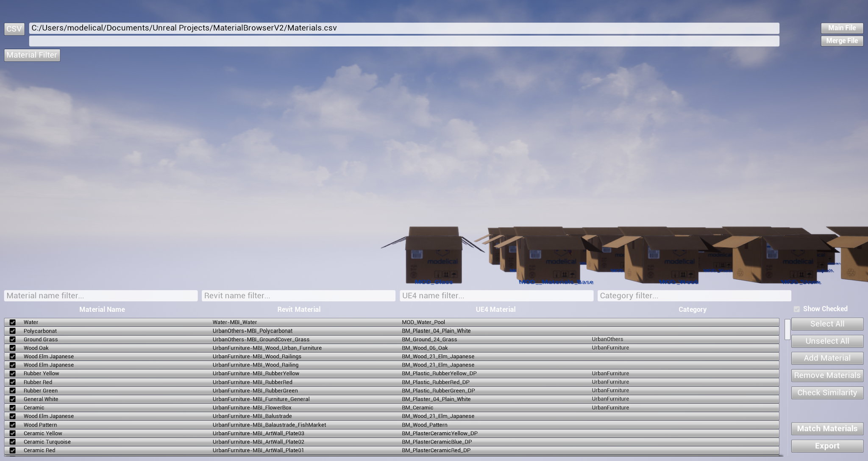Click the Material Name column header

tap(102, 310)
